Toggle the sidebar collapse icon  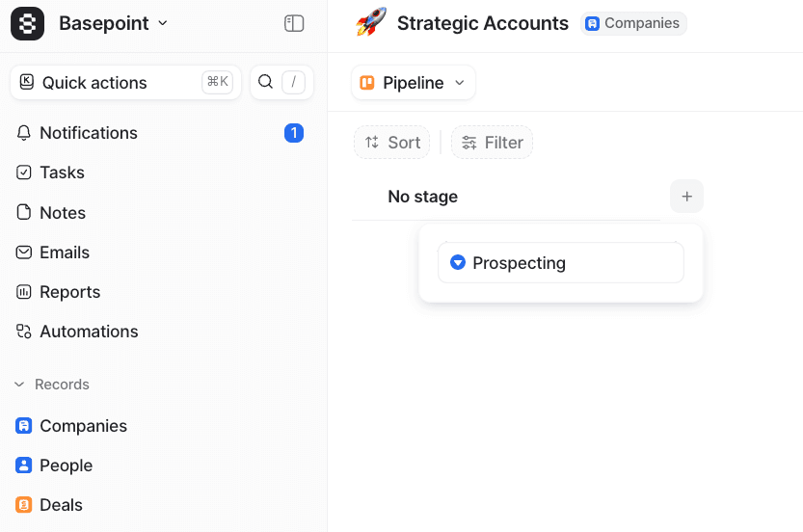click(294, 23)
